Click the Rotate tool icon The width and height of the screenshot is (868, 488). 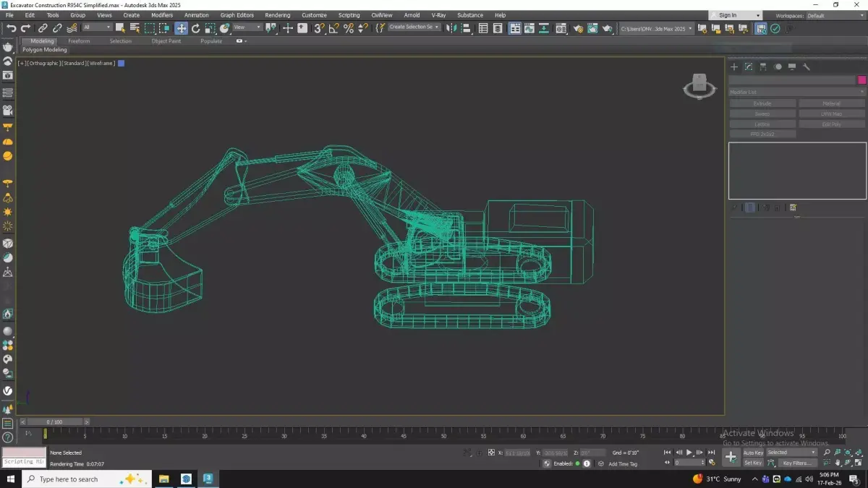pos(195,28)
